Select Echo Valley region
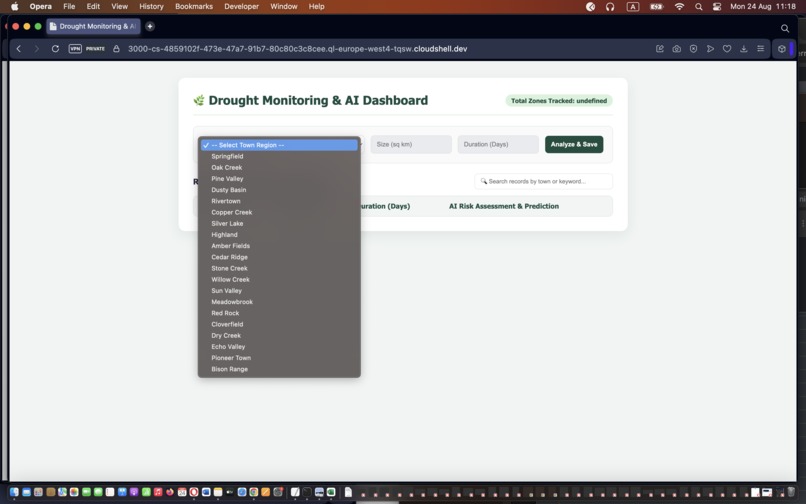Screen dimensions: 806x504 279,347
